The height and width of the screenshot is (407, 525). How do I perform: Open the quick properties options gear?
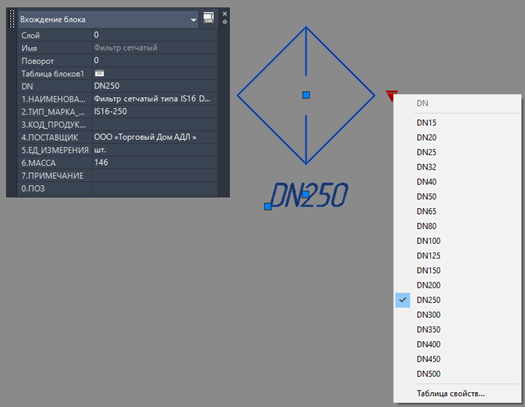[225, 22]
